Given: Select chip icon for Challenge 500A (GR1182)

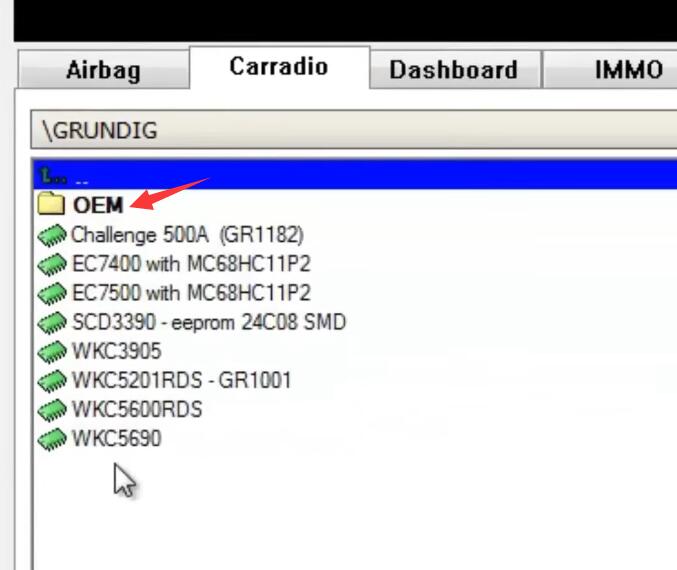Looking at the screenshot, I should click(x=52, y=235).
